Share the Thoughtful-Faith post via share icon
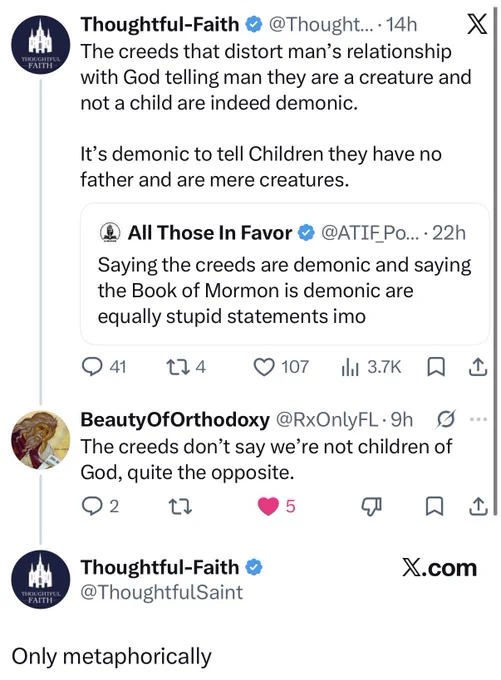 [x=478, y=367]
